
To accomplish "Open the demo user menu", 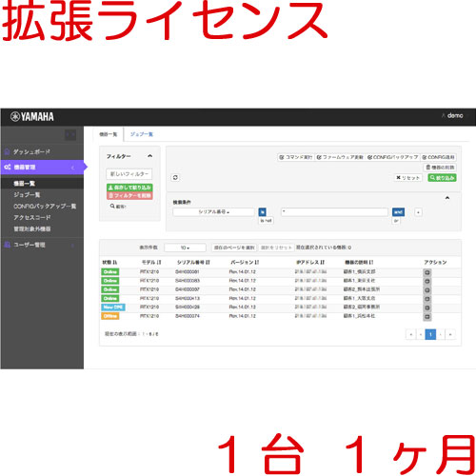I will pyautogui.click(x=452, y=116).
